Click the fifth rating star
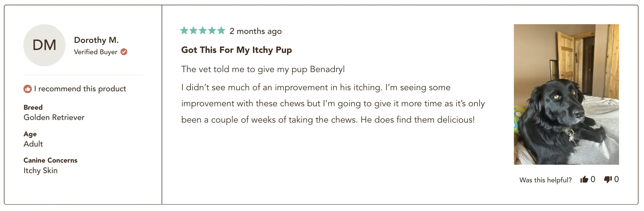644x211 pixels. coord(221,31)
